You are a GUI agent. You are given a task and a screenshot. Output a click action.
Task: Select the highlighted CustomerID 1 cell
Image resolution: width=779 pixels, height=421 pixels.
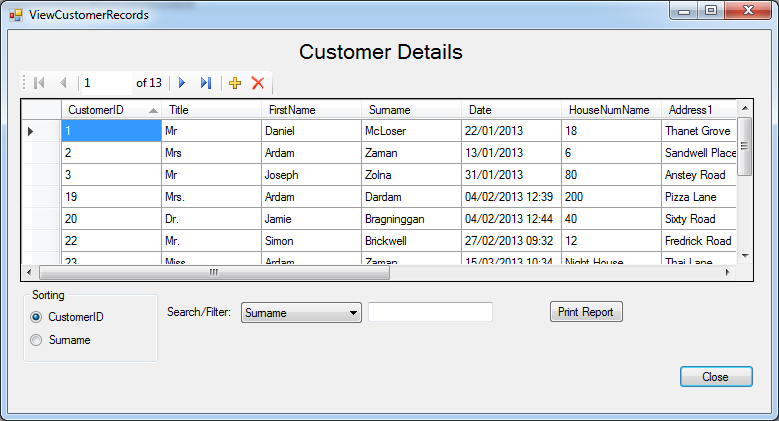[x=111, y=131]
